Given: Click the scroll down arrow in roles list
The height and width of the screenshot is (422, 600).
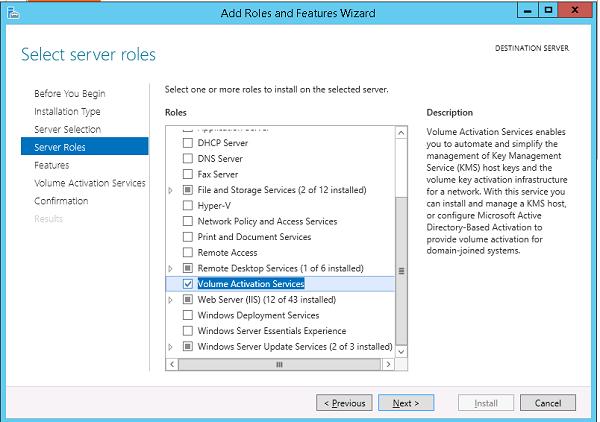Looking at the screenshot, I should pos(402,350).
